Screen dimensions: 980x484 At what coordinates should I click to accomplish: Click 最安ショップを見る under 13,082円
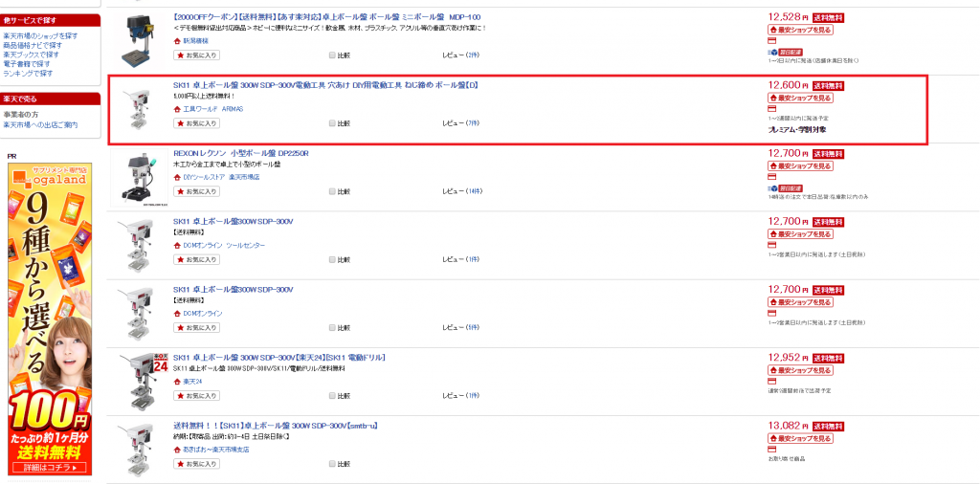801,438
